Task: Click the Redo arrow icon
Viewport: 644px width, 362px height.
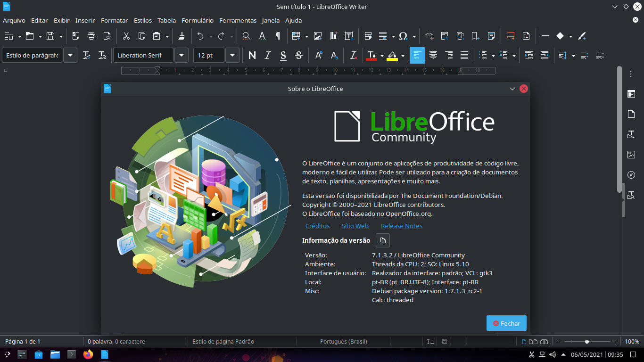Action: [x=221, y=36]
